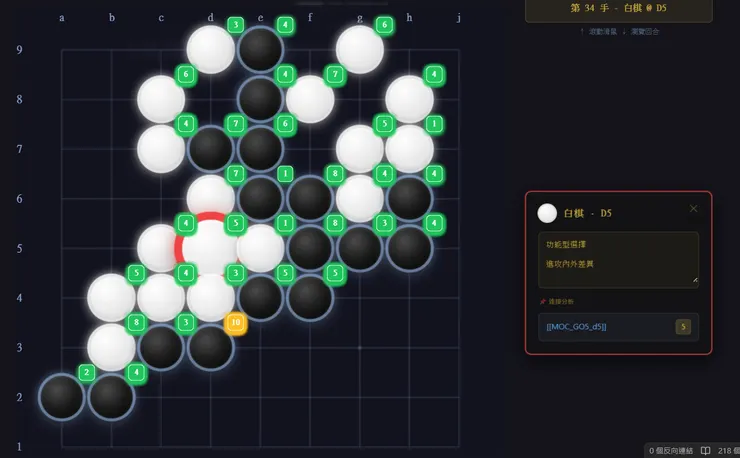The width and height of the screenshot is (740, 458).
Task: Click the green 6 badge beside g9 white stone
Action: click(x=384, y=25)
